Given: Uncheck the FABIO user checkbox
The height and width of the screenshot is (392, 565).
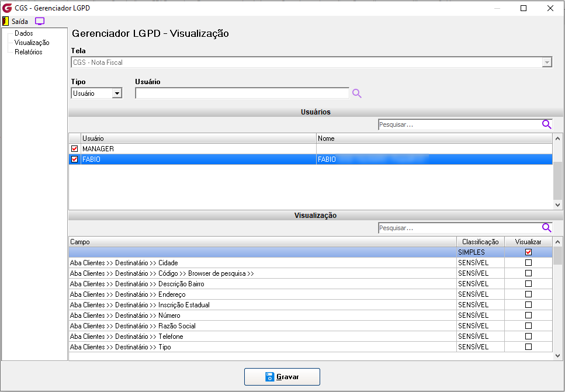Looking at the screenshot, I should pyautogui.click(x=75, y=159).
